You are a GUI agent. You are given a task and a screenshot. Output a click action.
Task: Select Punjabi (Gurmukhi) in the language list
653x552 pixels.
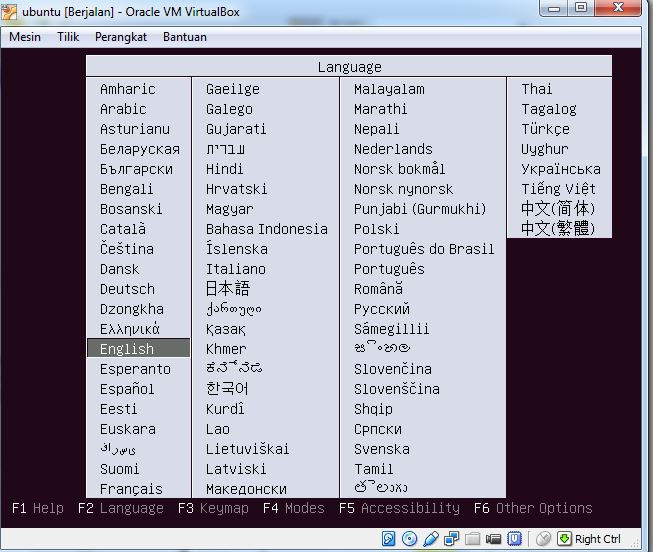pos(420,209)
